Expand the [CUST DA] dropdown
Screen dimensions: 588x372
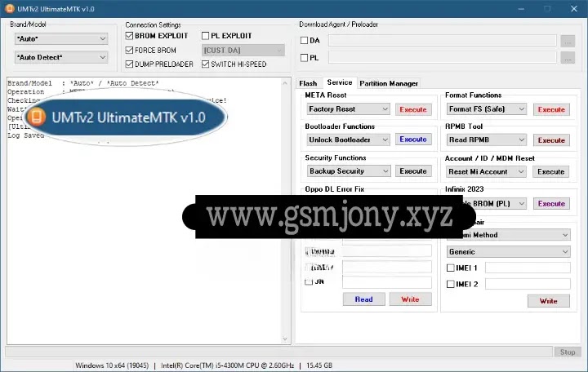pos(243,51)
